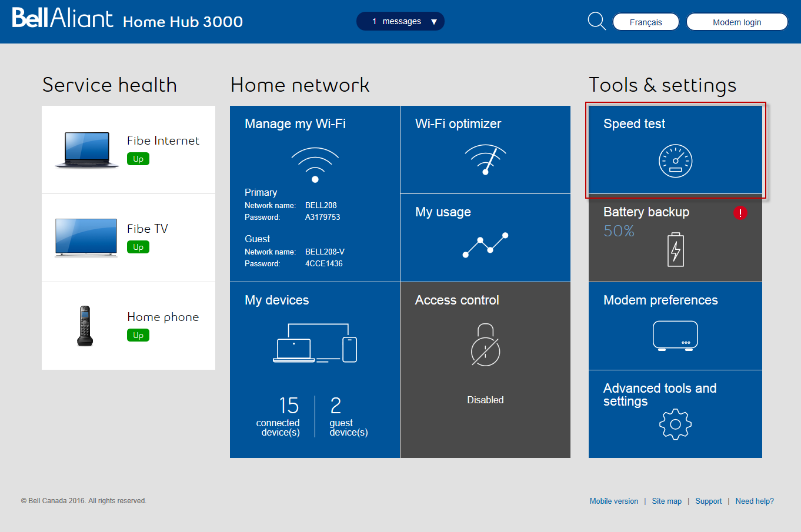Click the Guest heading in Wi-Fi tile
The height and width of the screenshot is (532, 801).
click(x=257, y=239)
